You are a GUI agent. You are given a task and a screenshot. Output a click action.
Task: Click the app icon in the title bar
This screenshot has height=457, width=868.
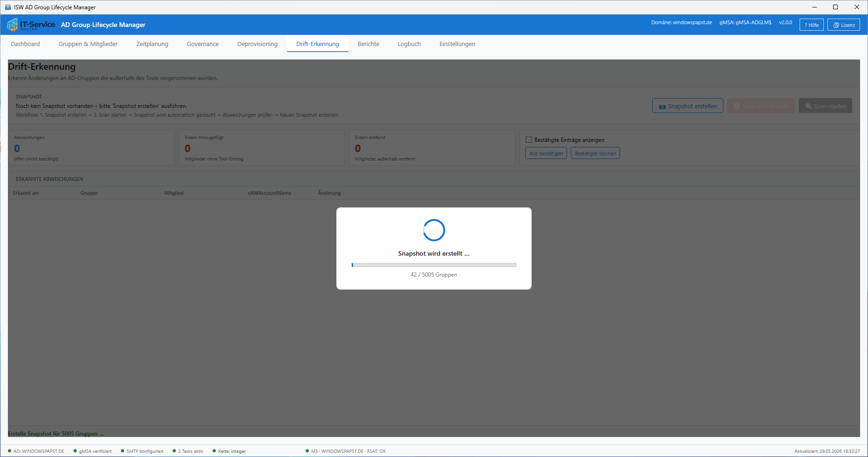pos(7,7)
